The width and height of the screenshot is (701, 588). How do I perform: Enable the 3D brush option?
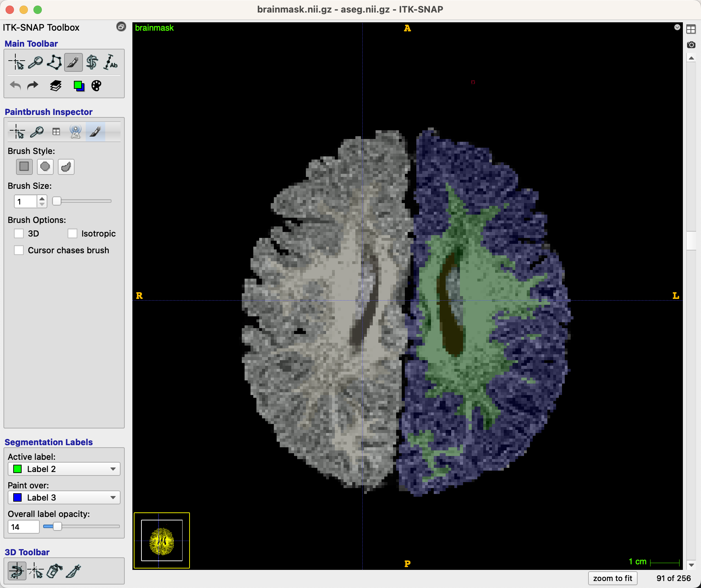19,233
